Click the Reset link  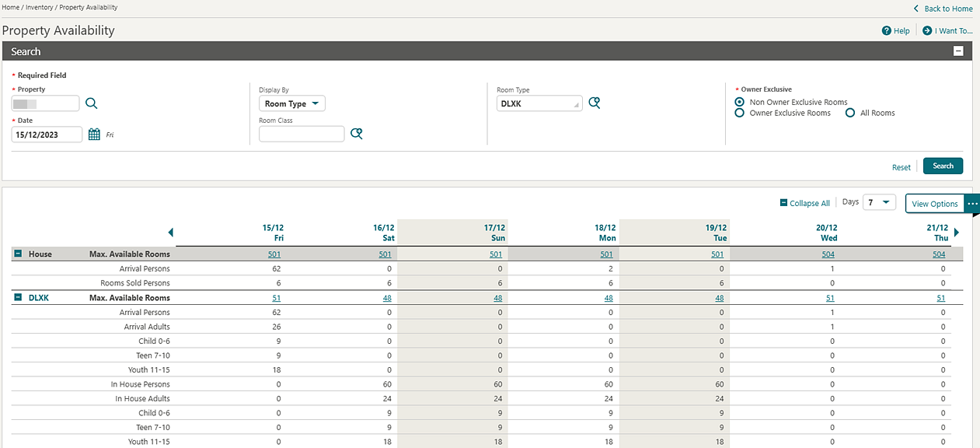pos(902,167)
